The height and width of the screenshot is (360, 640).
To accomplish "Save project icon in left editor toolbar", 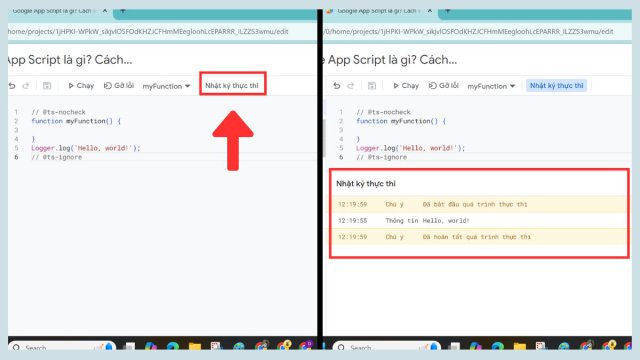I will (47, 86).
